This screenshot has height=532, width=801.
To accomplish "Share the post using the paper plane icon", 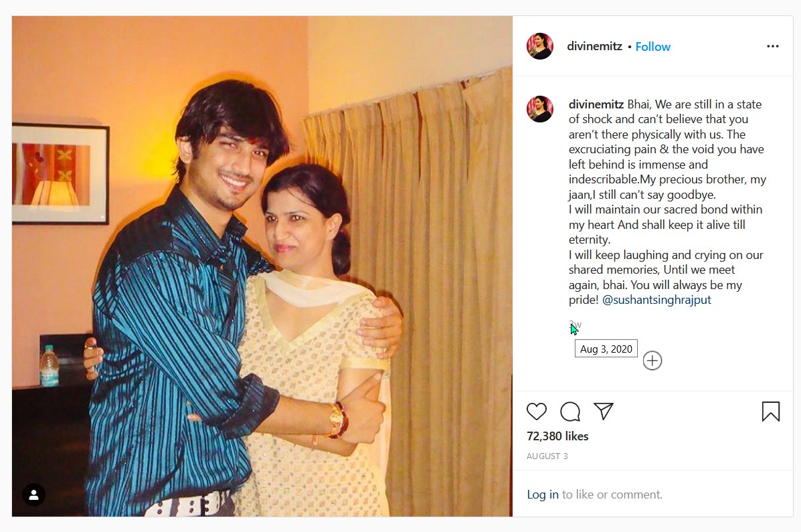I will coord(604,412).
